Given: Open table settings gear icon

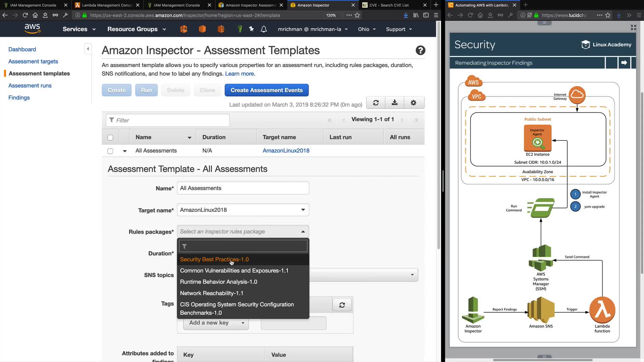Looking at the screenshot, I should [413, 103].
